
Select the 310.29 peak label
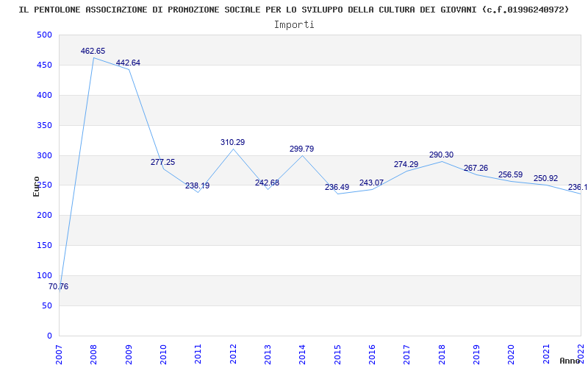(232, 142)
